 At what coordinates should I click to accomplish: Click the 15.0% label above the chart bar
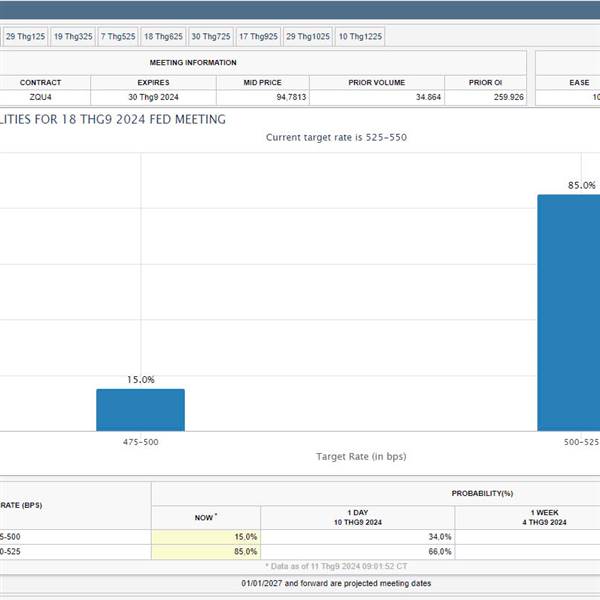pos(140,380)
